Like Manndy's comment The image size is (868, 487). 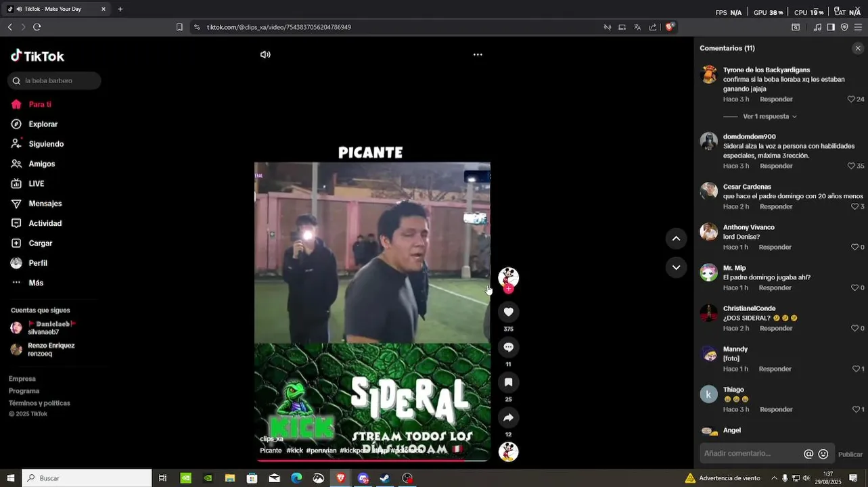pos(856,369)
